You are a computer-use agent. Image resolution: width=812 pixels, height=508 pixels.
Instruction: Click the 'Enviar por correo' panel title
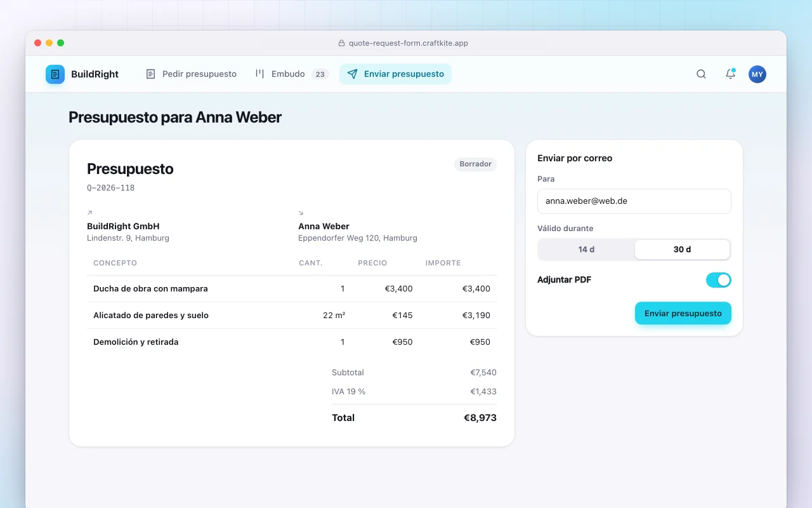point(575,158)
